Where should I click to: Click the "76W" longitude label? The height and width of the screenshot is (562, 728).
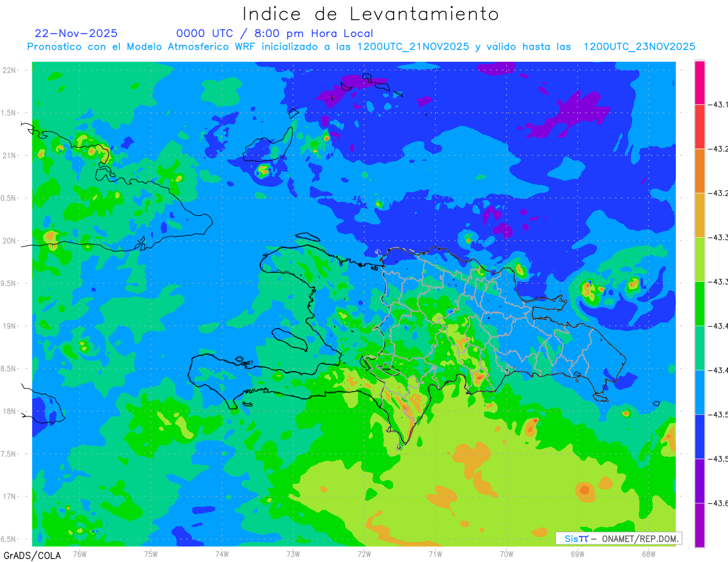click(x=79, y=554)
